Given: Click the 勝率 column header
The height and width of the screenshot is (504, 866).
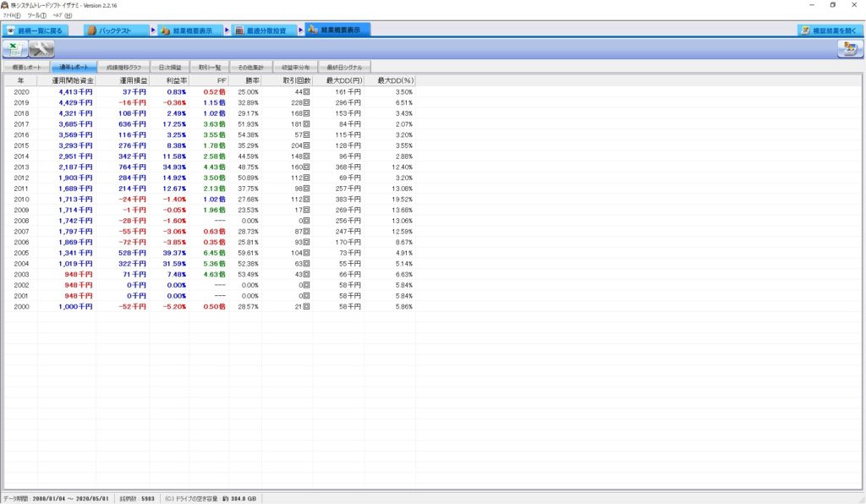Looking at the screenshot, I should point(245,80).
